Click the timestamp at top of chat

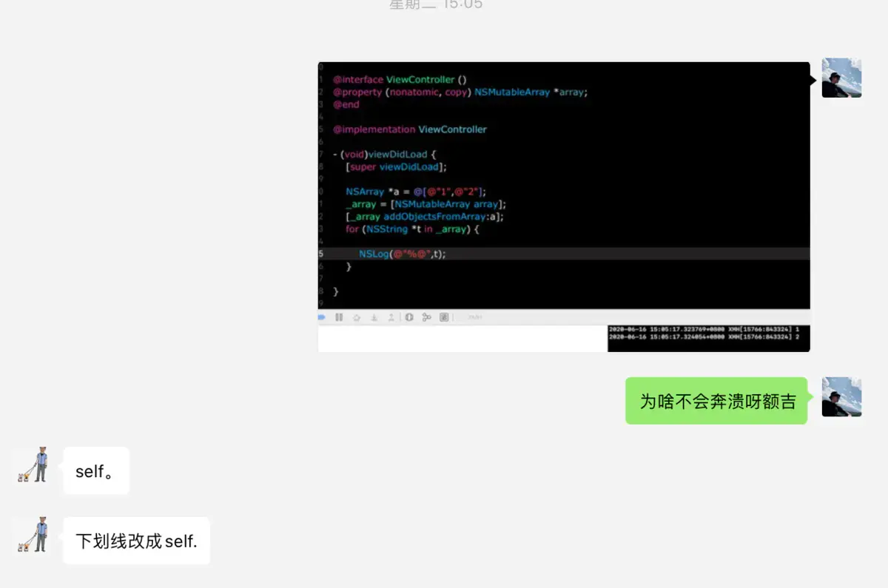point(436,5)
